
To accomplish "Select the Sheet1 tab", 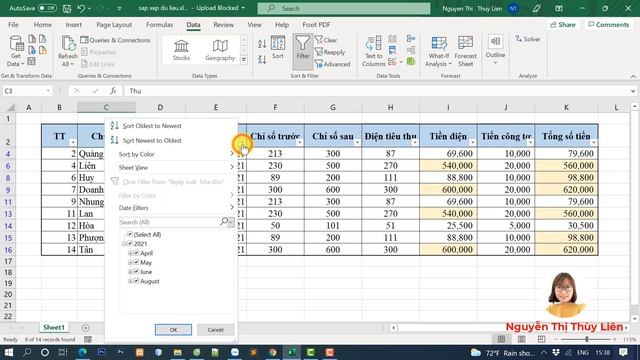I will click(54, 328).
